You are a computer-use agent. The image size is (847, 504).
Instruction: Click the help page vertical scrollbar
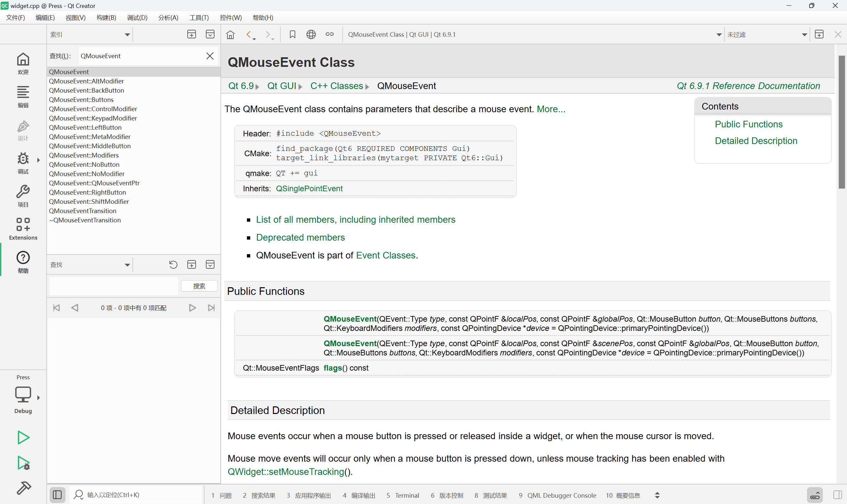841,122
